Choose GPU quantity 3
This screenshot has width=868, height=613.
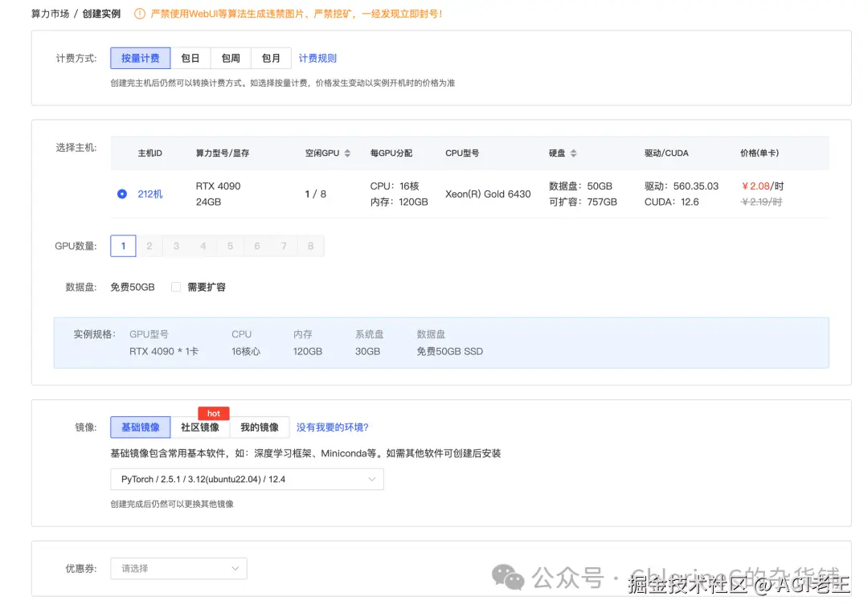pos(176,246)
